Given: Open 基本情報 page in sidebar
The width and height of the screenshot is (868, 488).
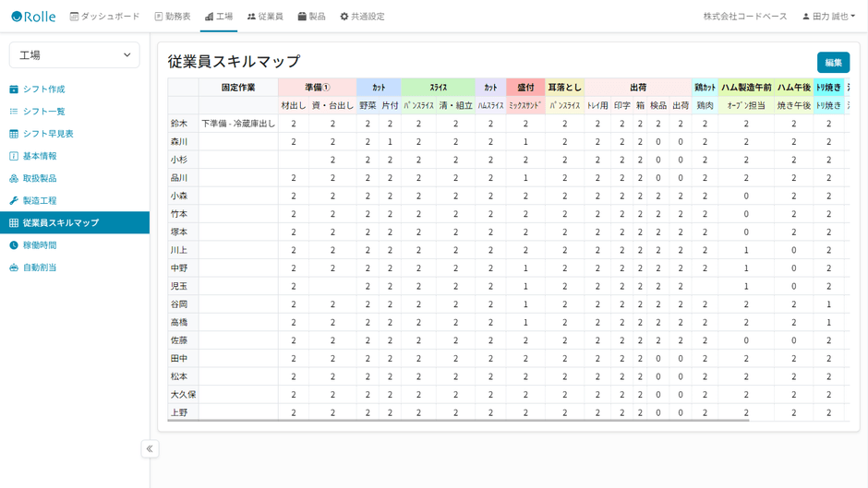Looking at the screenshot, I should 39,156.
